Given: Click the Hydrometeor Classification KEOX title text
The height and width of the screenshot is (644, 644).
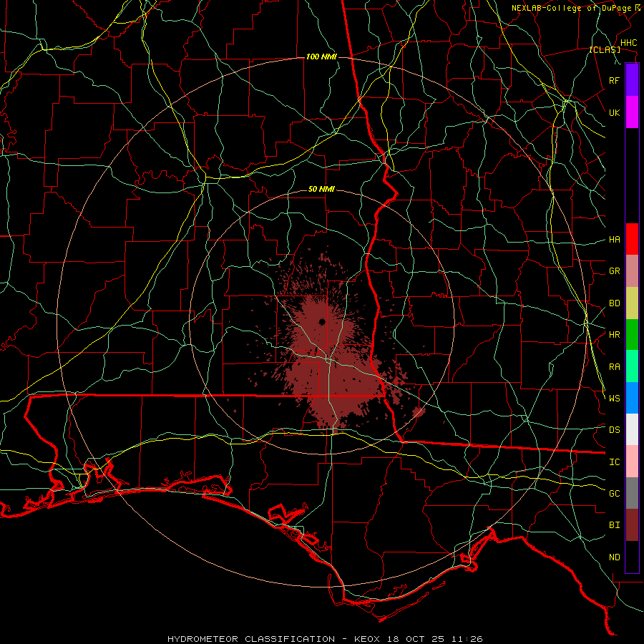Looking at the screenshot, I should click(x=325, y=639).
